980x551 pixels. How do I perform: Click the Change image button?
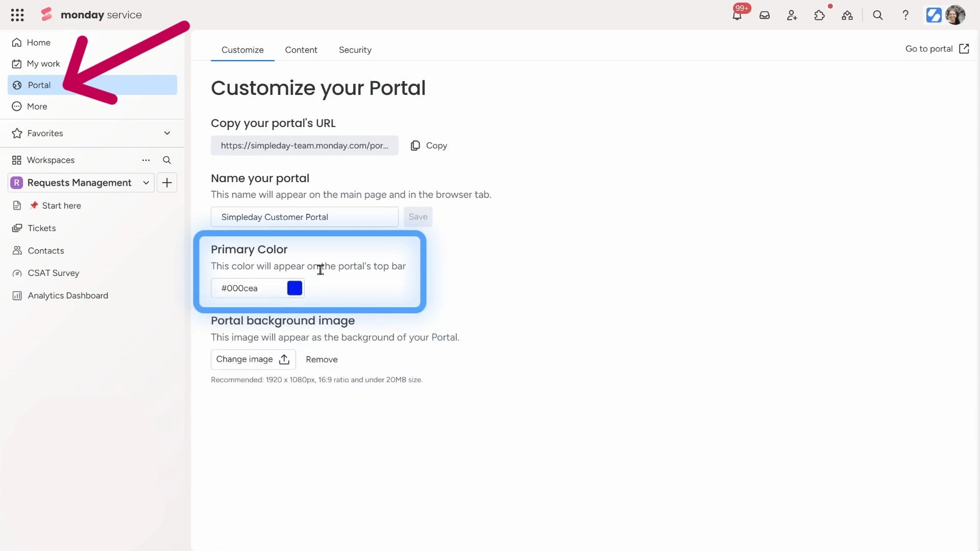click(253, 360)
